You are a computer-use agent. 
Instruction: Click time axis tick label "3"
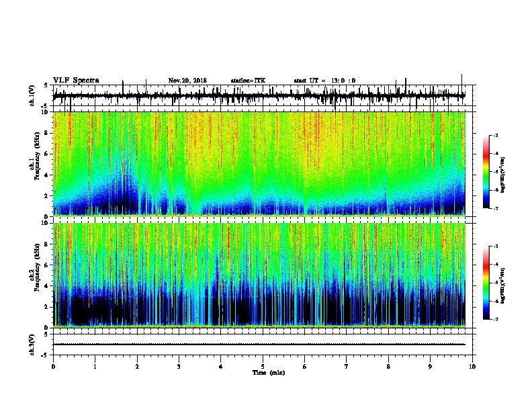[x=179, y=367]
